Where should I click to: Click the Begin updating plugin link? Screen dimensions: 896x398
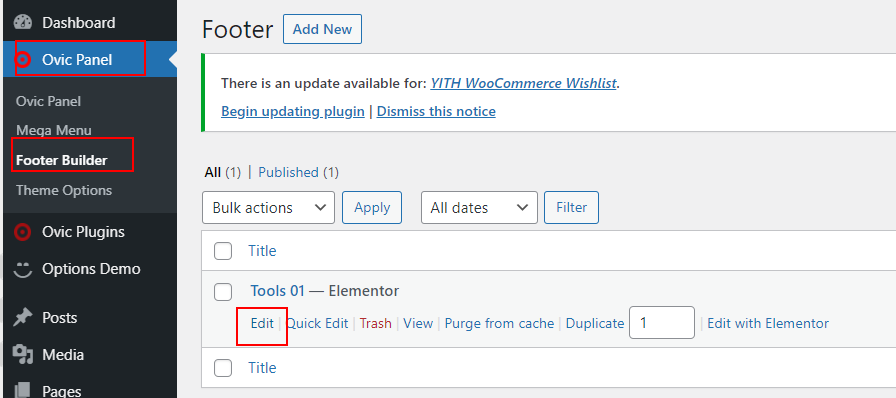(x=293, y=111)
